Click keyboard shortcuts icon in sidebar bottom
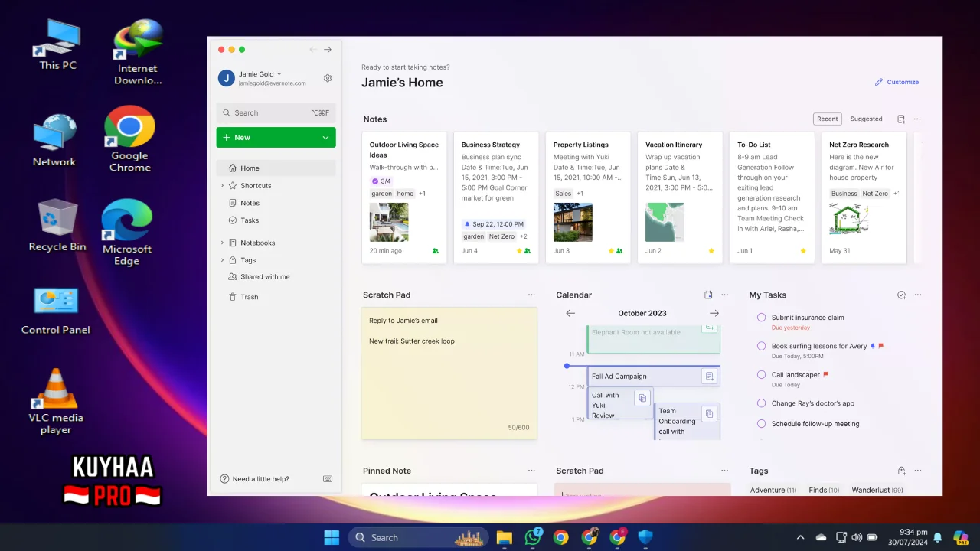 pyautogui.click(x=328, y=479)
